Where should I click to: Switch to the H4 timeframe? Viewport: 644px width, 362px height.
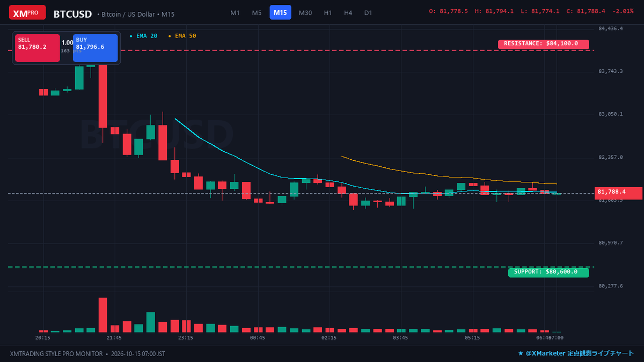[x=348, y=13]
